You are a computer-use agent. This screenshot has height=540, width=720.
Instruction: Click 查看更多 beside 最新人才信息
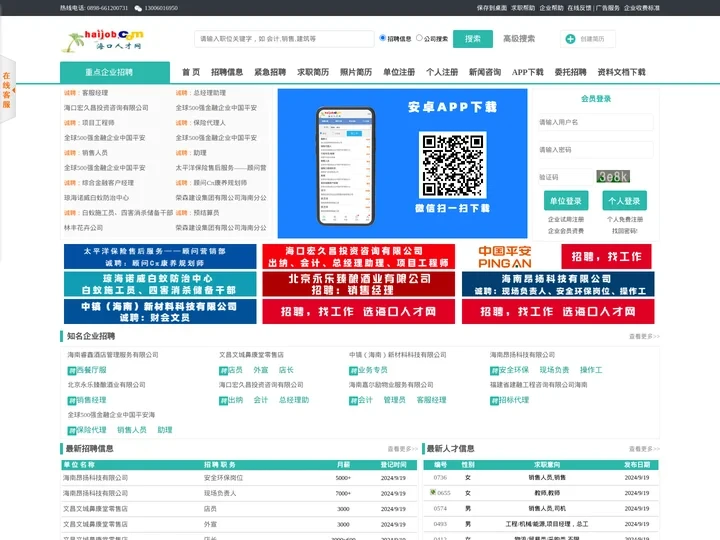click(x=644, y=449)
